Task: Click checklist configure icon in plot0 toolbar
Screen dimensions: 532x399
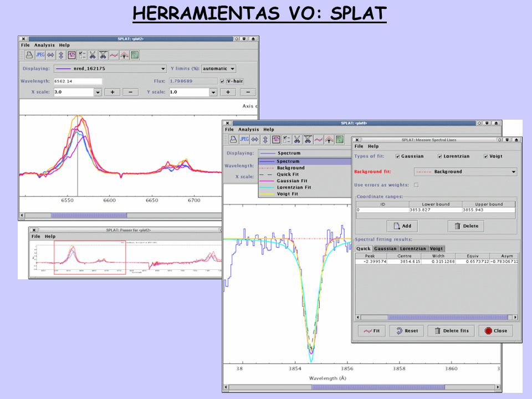Action: [287, 140]
